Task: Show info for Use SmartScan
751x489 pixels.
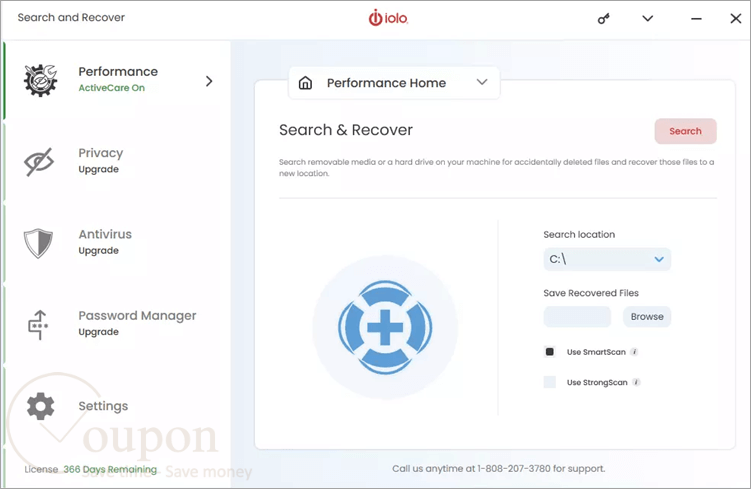Action: (634, 352)
